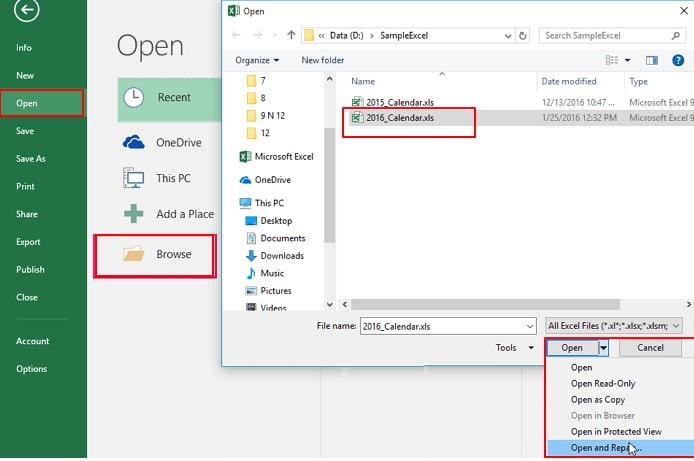Click the blue help question mark icon

pos(678,60)
